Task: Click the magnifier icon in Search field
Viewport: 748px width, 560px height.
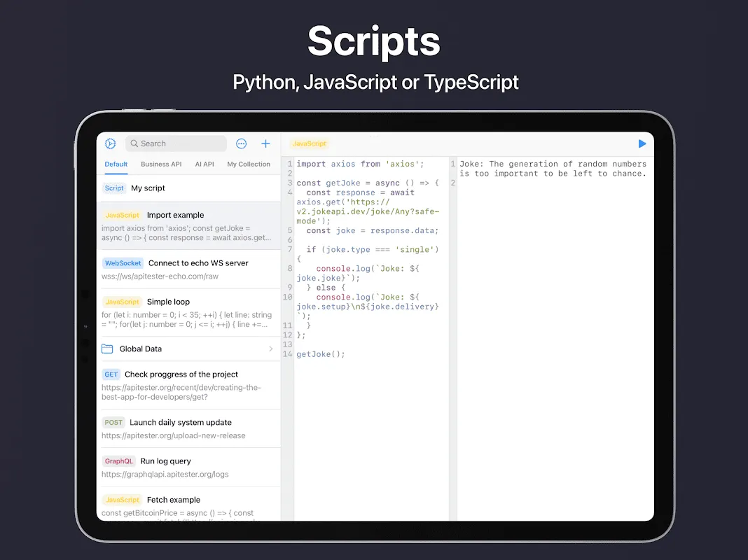Action: pyautogui.click(x=134, y=143)
